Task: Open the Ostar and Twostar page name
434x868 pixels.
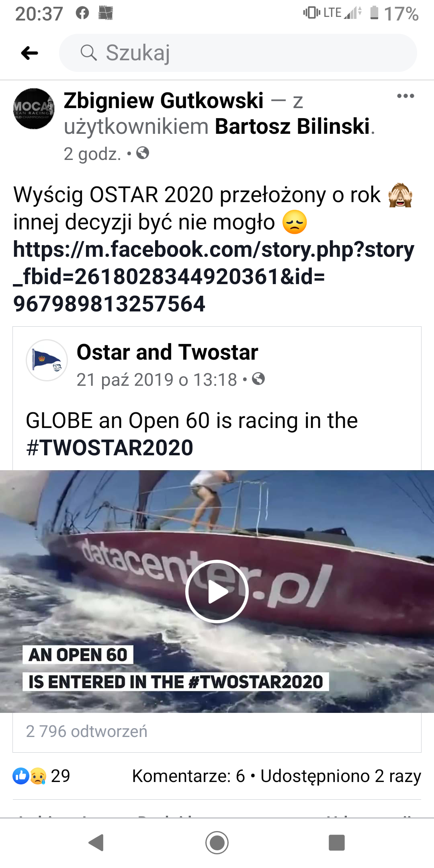Action: click(x=167, y=352)
